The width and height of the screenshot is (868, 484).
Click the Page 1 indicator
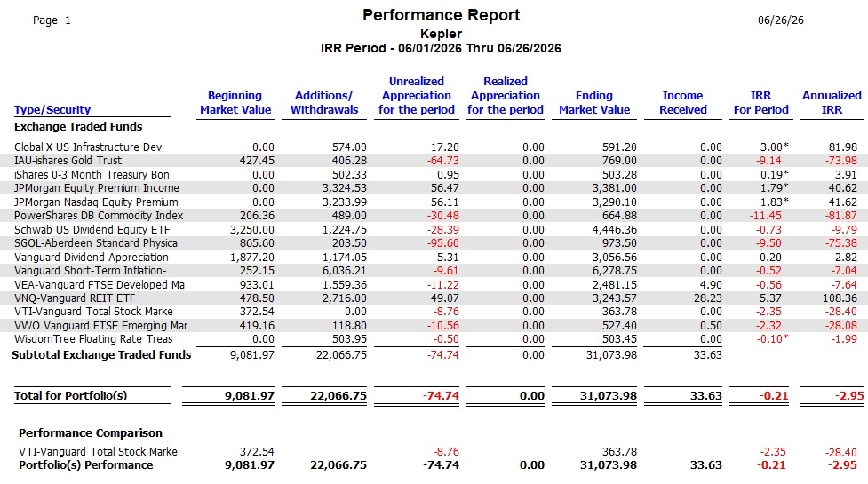coord(52,20)
